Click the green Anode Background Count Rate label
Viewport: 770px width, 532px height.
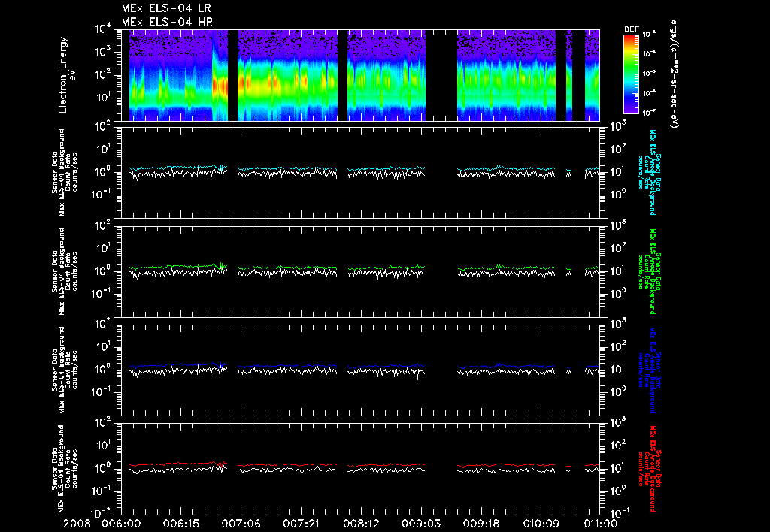649,271
